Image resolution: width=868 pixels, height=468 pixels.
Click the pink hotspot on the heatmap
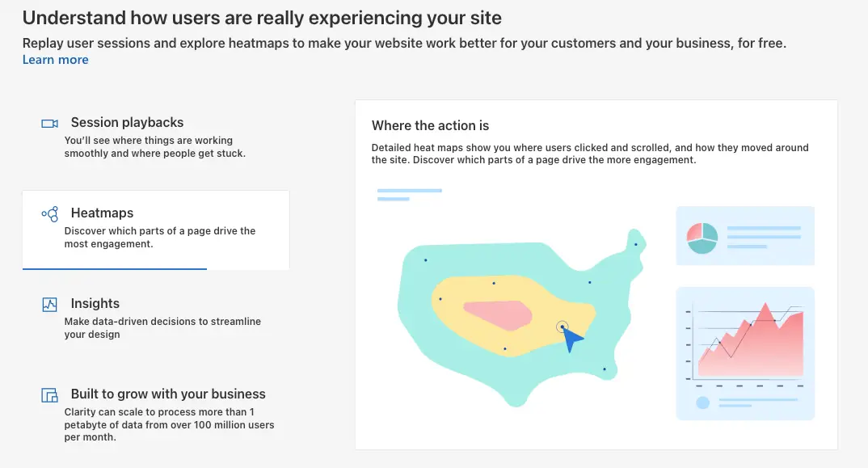tap(498, 315)
